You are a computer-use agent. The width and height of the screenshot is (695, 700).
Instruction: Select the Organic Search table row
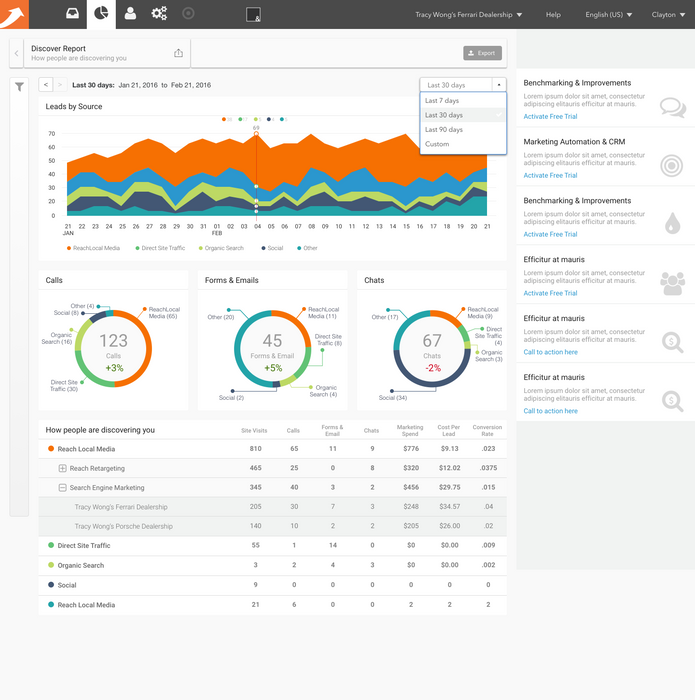272,565
